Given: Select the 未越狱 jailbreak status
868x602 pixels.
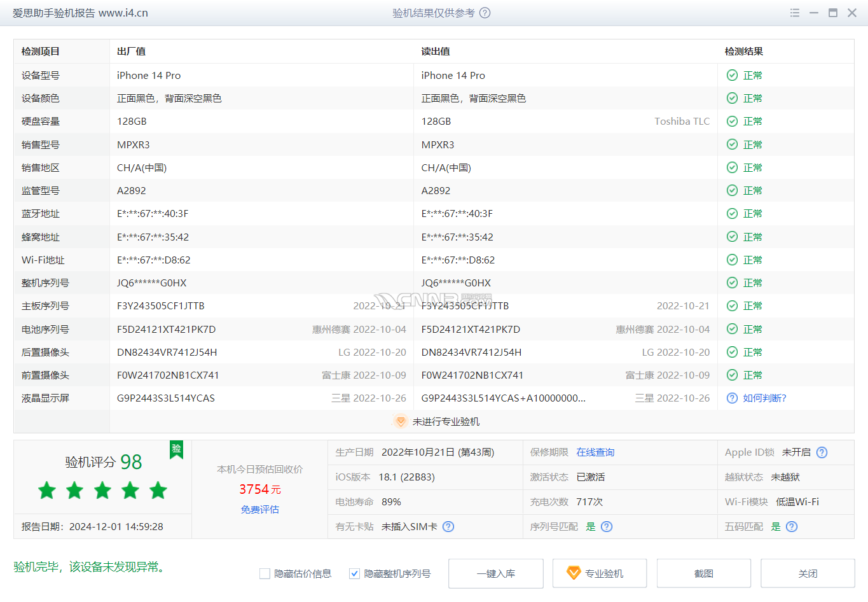Looking at the screenshot, I should (x=785, y=477).
